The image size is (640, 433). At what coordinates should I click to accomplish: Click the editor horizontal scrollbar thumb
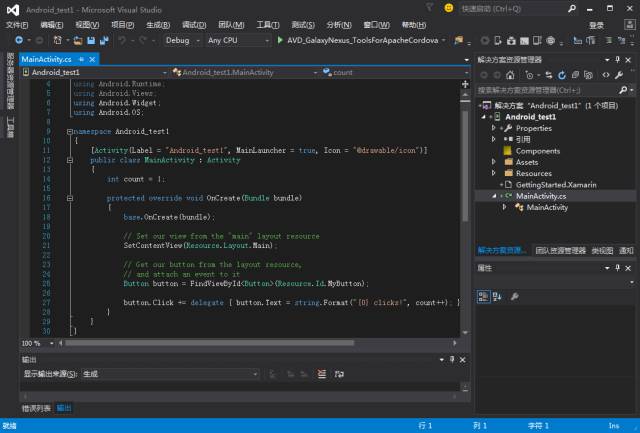(209, 343)
